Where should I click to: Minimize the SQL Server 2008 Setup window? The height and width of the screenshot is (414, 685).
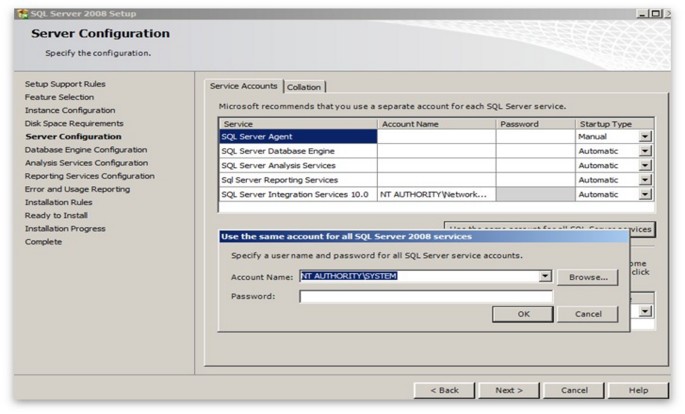pos(642,14)
